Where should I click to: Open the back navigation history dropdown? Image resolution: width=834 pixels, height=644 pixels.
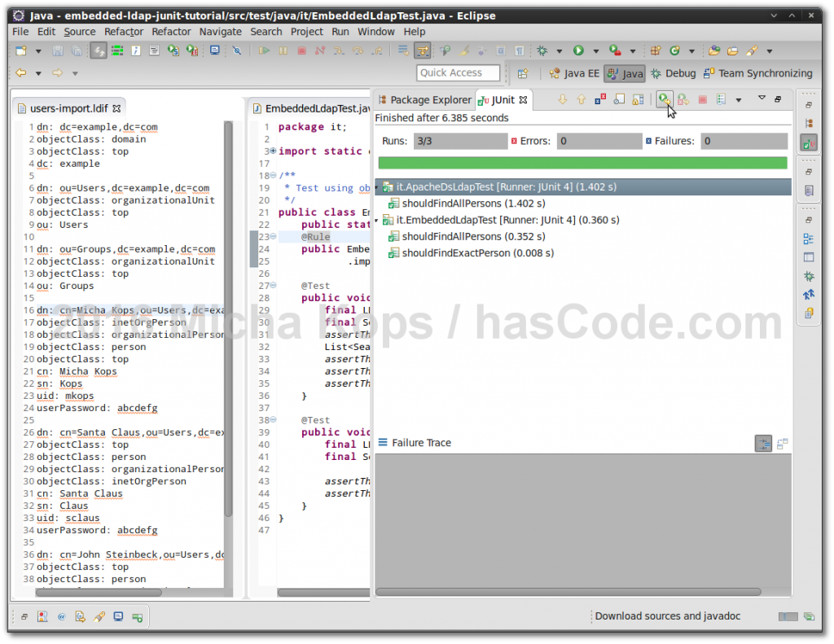tap(37, 73)
